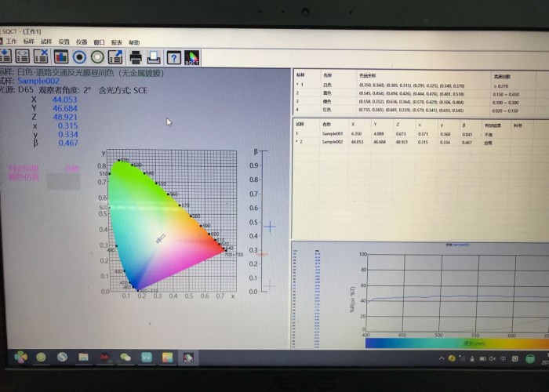The width and height of the screenshot is (549, 392).
Task: Click the 合格 result cell for Sample002
Action: pos(488,143)
